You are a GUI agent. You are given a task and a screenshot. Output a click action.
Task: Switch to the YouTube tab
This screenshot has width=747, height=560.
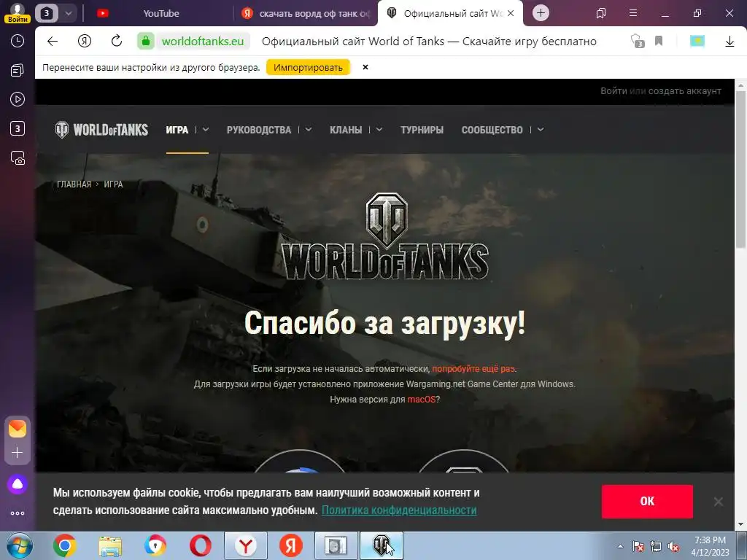160,13
